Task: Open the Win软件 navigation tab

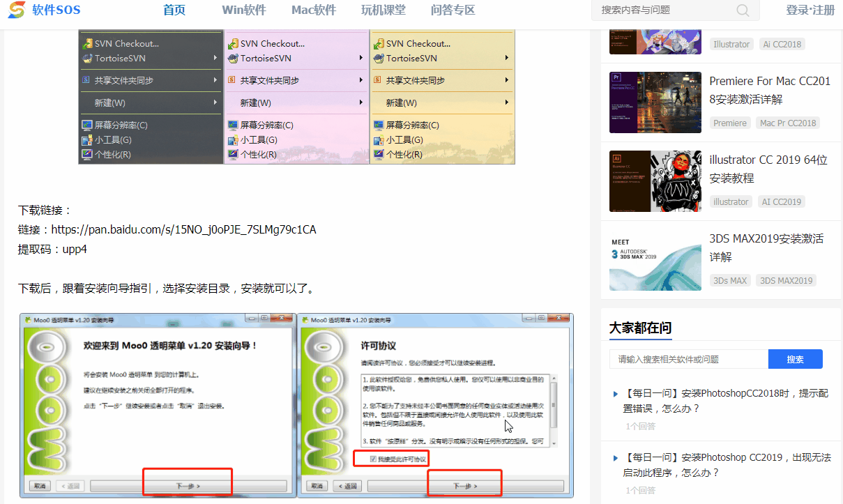Action: (244, 10)
